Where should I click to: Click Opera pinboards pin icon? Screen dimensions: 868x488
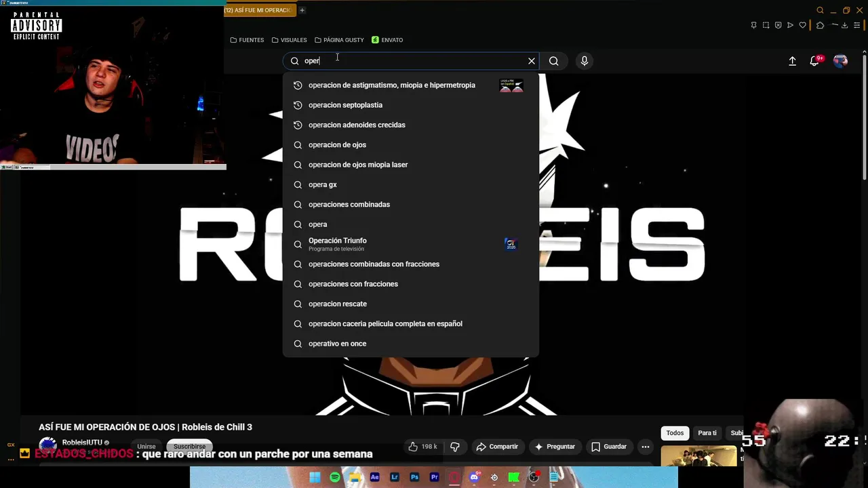(x=753, y=25)
